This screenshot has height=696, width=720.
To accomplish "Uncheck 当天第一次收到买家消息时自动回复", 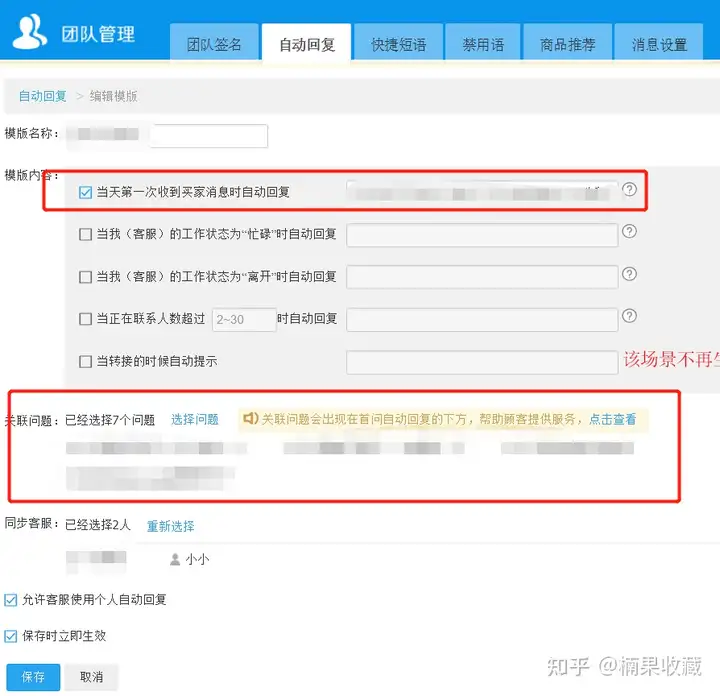I will tap(85, 192).
